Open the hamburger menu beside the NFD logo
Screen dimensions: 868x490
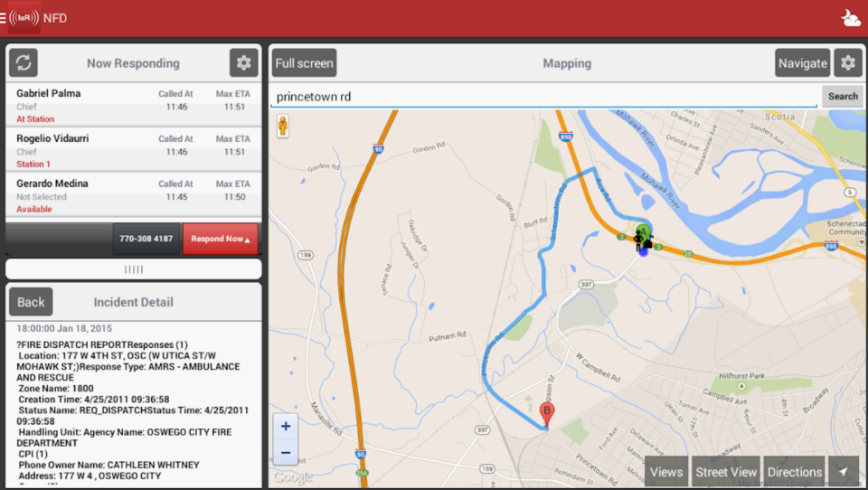4,18
